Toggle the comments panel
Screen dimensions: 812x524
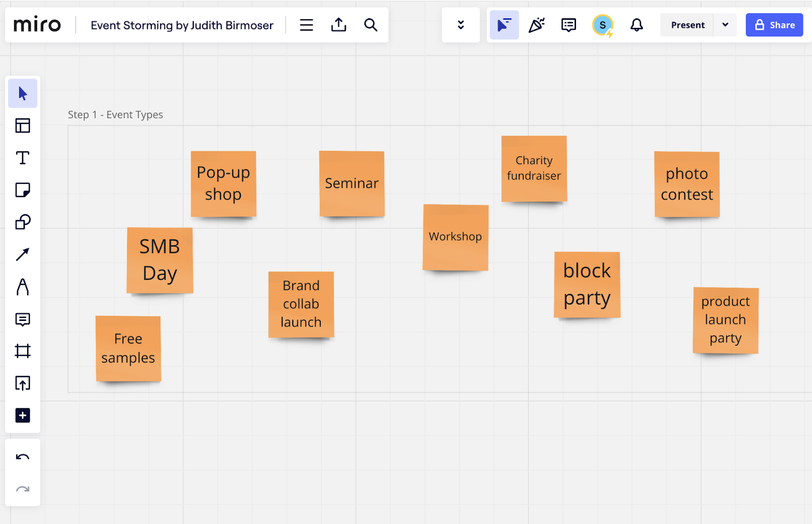(x=568, y=24)
